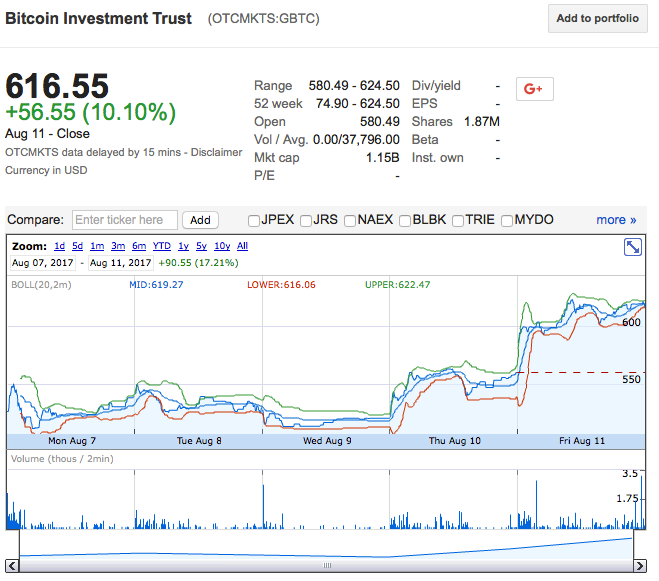The image size is (659, 581).
Task: Click the Aug 11, 2017 end date field
Action: tap(120, 263)
